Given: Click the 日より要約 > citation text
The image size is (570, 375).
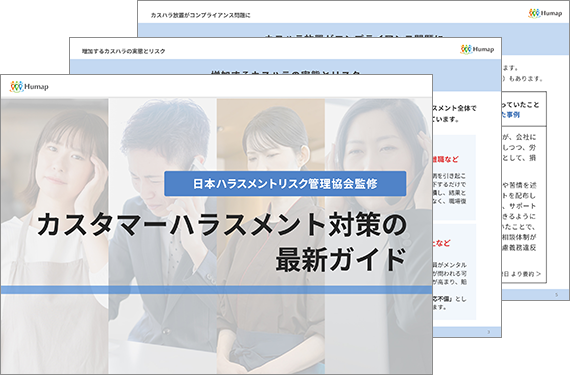Looking at the screenshot, I should coord(522,274).
